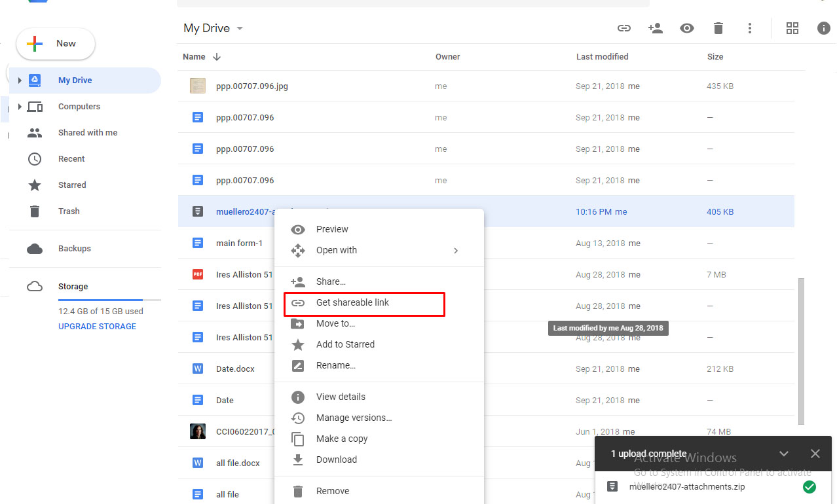Click the UPGRADE STORAGE link
Screen dimensions: 837x504
tap(97, 326)
